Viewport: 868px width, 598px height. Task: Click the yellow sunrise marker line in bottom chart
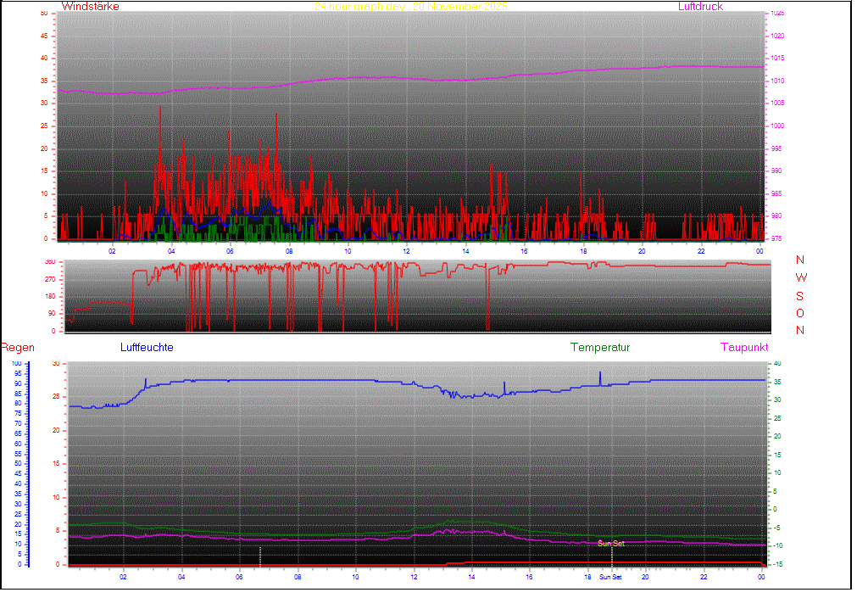[x=260, y=556]
